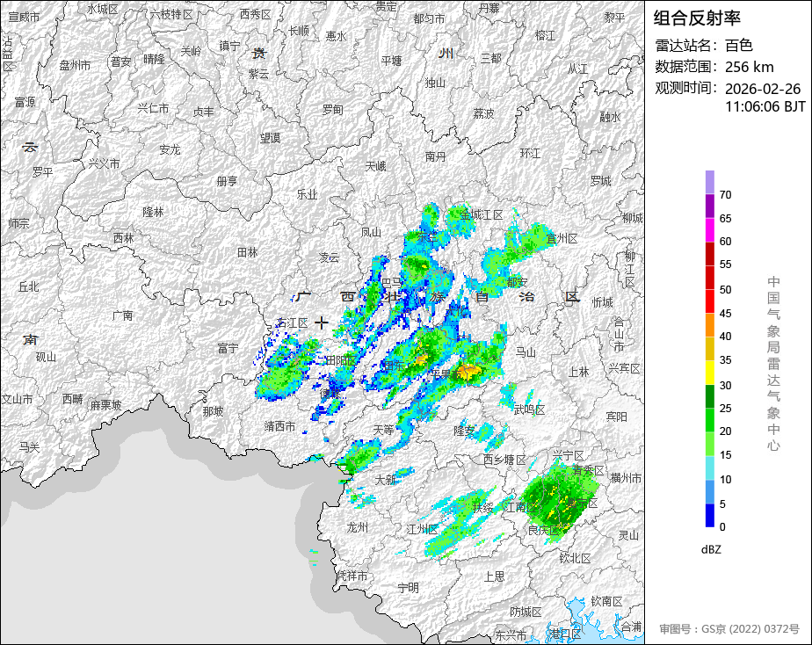The width and height of the screenshot is (812, 645).
Task: Click the observation date 2026-02-26
Action: [762, 89]
